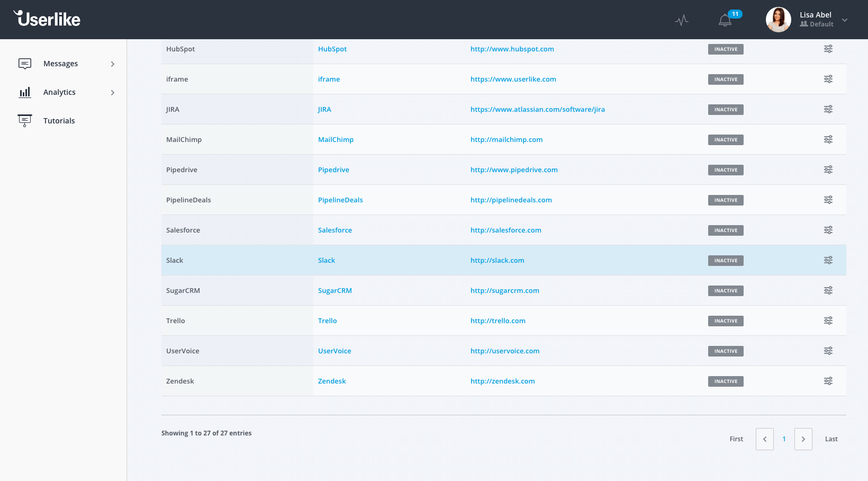The image size is (868, 481).
Task: Click the Tutorials presentation icon
Action: (25, 120)
